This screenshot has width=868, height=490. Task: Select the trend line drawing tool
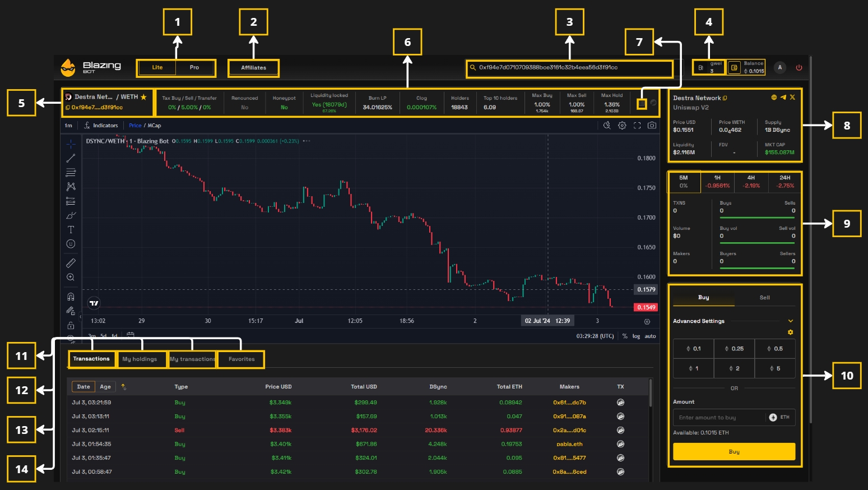[x=71, y=159]
